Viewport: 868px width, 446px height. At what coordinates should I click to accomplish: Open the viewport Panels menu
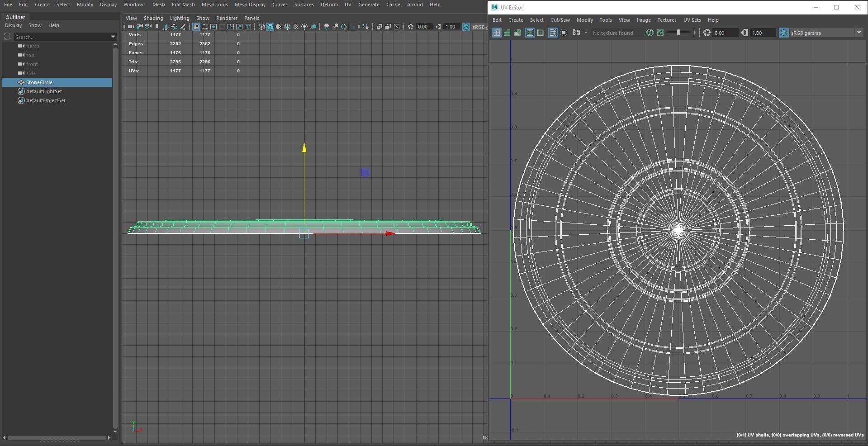tap(251, 18)
